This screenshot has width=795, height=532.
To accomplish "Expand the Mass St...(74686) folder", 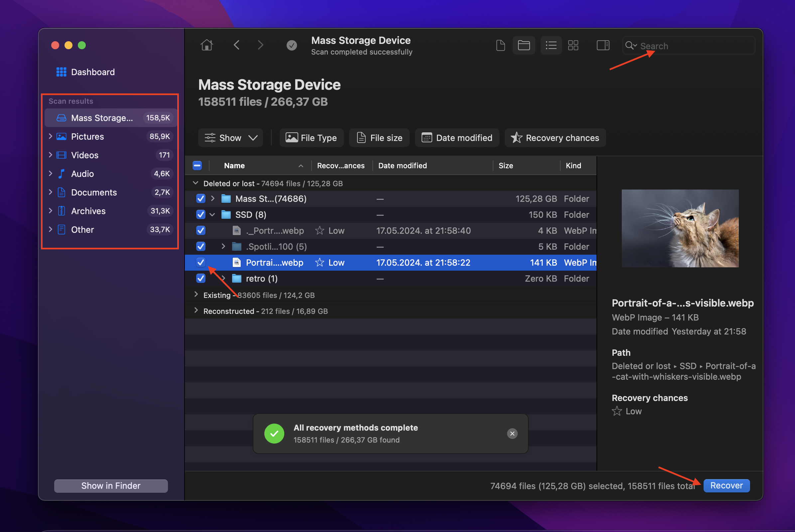I will click(213, 198).
